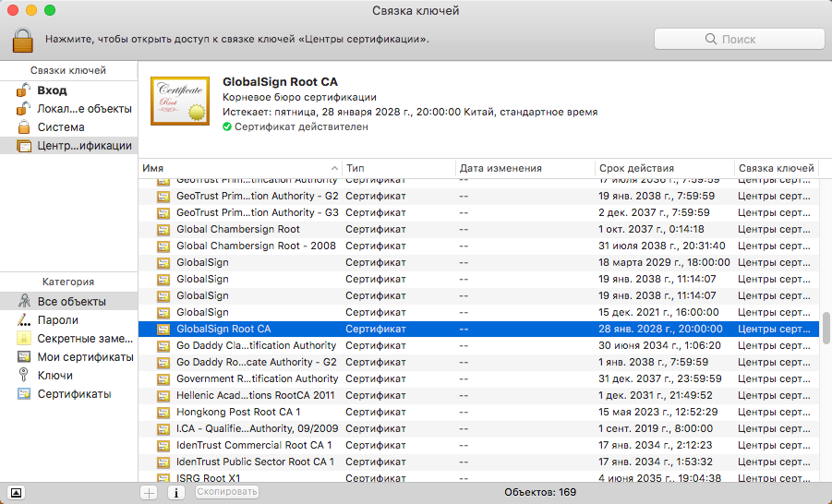Select the Вход keychain

point(69,90)
